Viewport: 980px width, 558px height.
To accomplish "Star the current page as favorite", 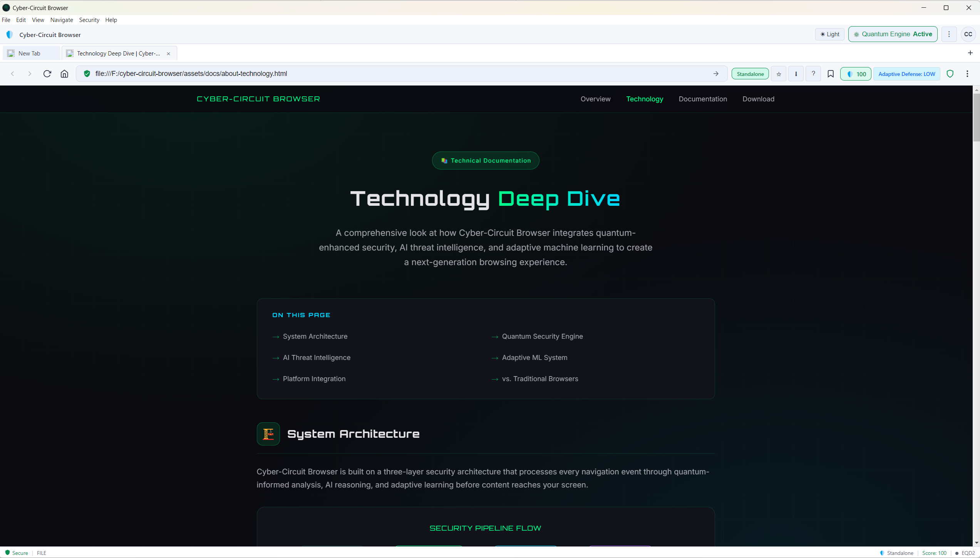I will point(779,74).
